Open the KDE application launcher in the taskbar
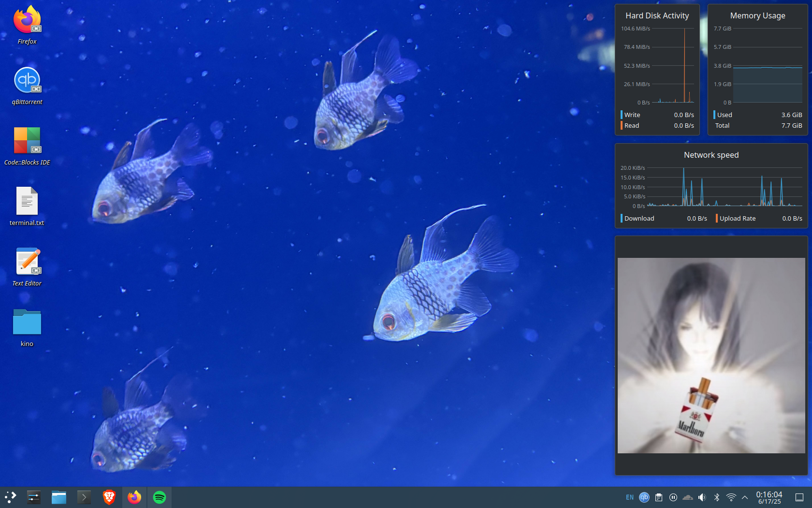This screenshot has width=812, height=508. click(x=11, y=497)
